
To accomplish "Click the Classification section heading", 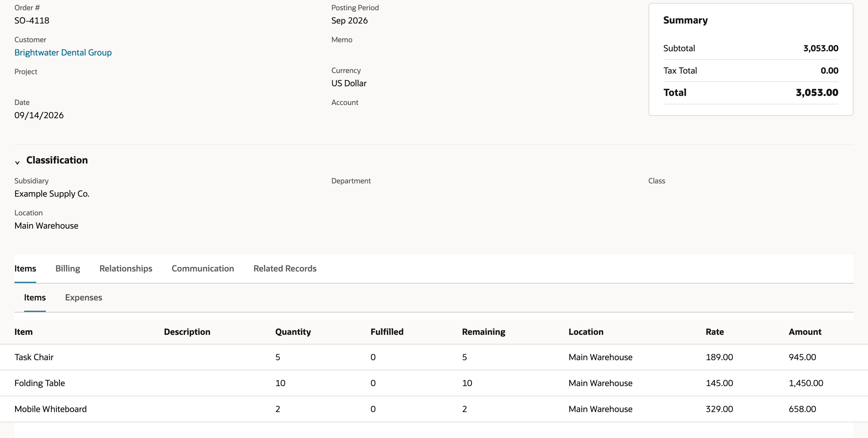I will (57, 160).
